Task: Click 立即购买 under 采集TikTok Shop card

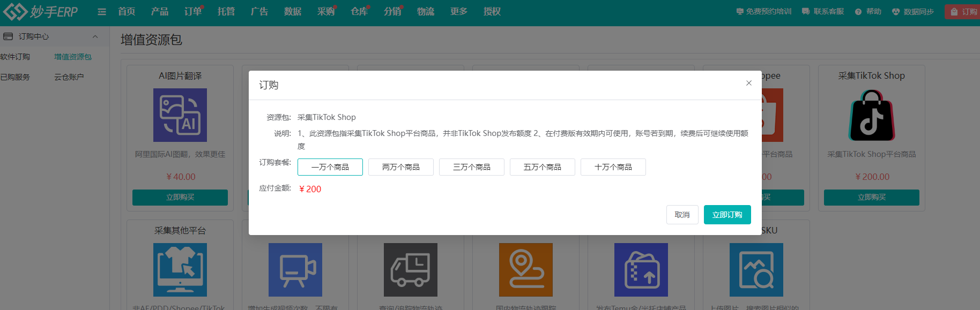Action: coord(872,198)
